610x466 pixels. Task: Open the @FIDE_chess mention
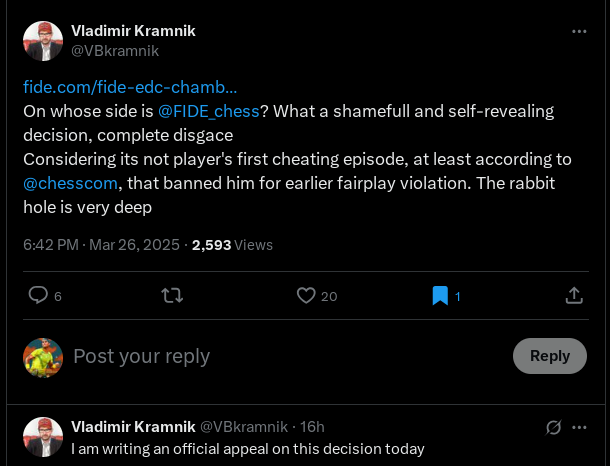pyautogui.click(x=209, y=111)
